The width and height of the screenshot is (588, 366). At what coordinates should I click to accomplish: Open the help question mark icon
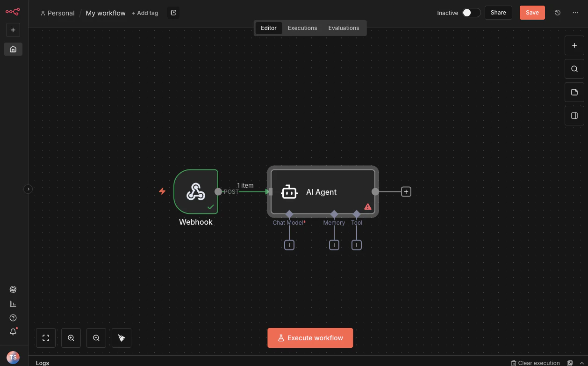point(13,318)
